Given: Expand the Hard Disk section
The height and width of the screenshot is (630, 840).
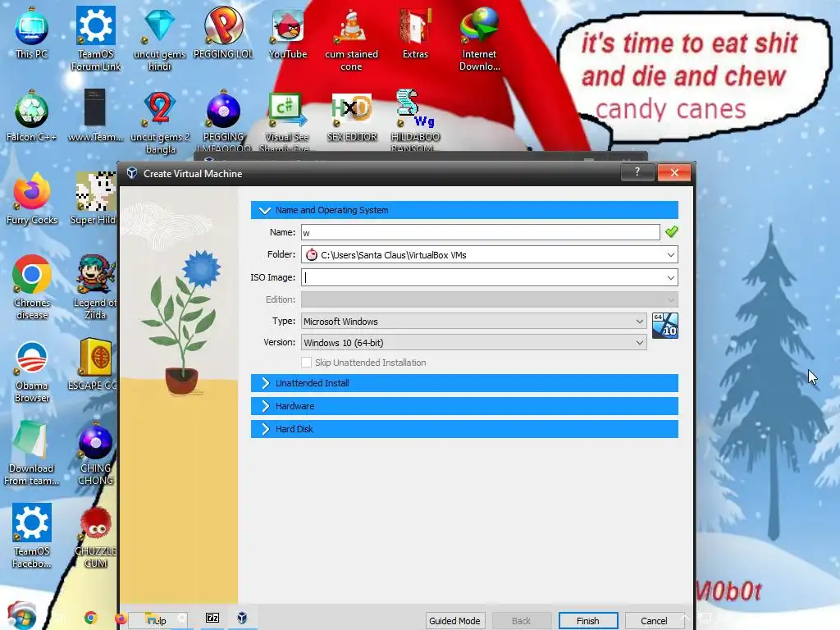Looking at the screenshot, I should click(464, 429).
